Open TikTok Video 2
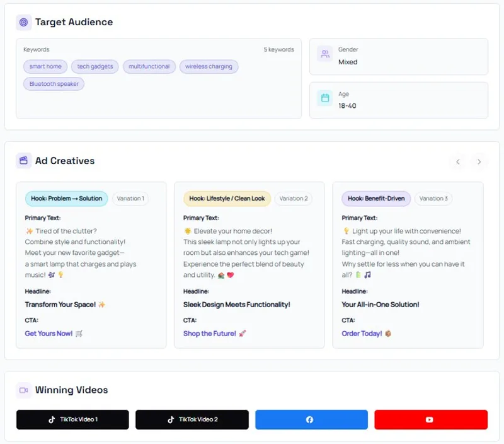Image resolution: width=504 pixels, height=444 pixels. [192, 419]
